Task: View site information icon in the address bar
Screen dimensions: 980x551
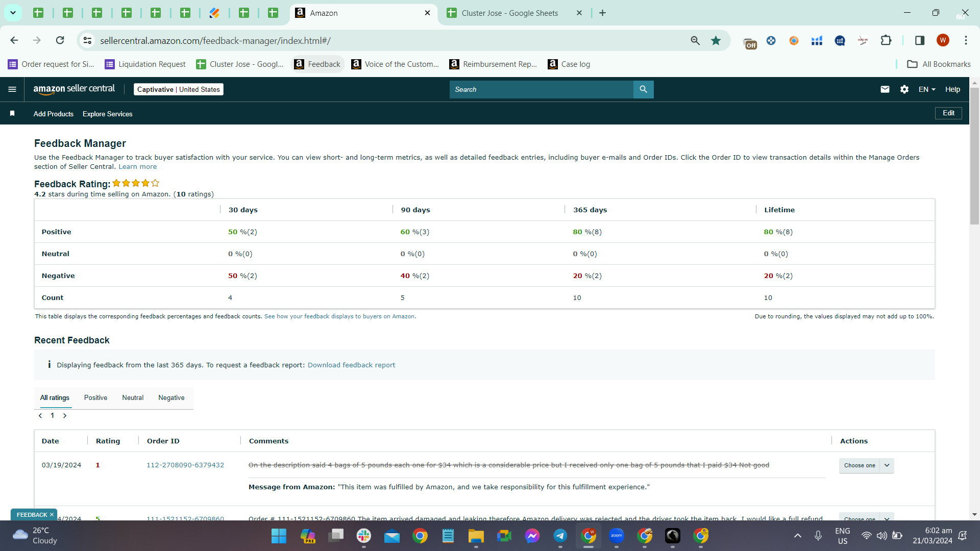Action: 87,40
